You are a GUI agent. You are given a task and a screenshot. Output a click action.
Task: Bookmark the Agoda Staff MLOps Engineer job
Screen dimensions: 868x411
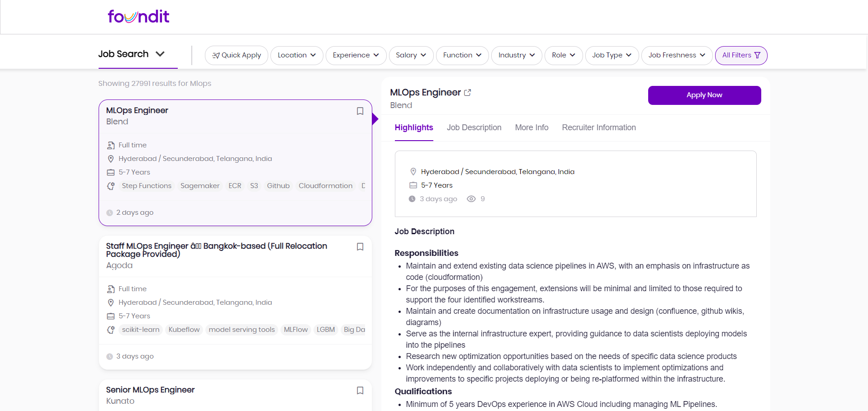[360, 247]
